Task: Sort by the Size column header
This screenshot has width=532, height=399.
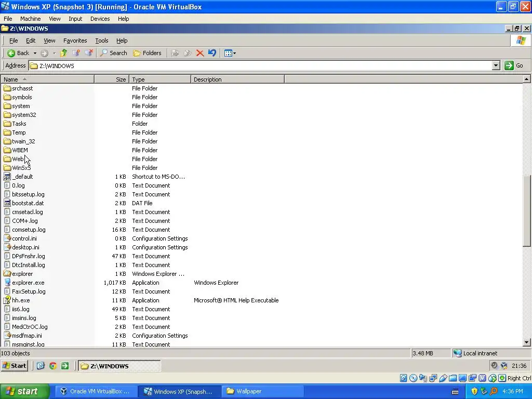Action: [x=112, y=79]
